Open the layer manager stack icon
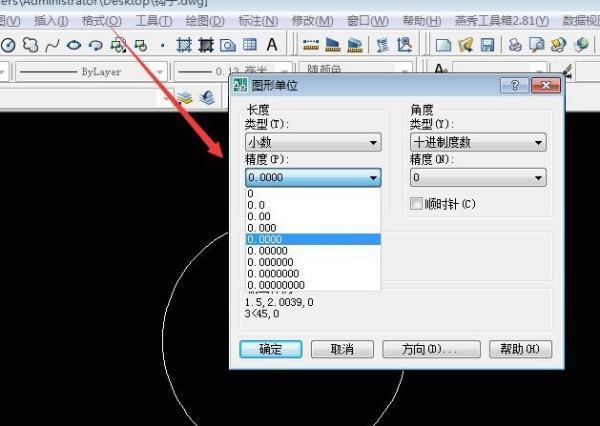Image resolution: width=600 pixels, height=426 pixels. click(x=185, y=97)
